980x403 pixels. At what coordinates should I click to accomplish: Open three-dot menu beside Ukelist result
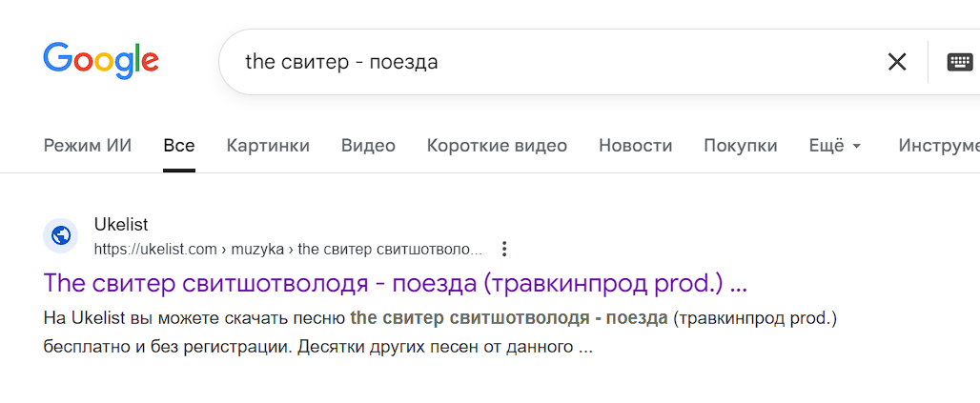pos(504,250)
